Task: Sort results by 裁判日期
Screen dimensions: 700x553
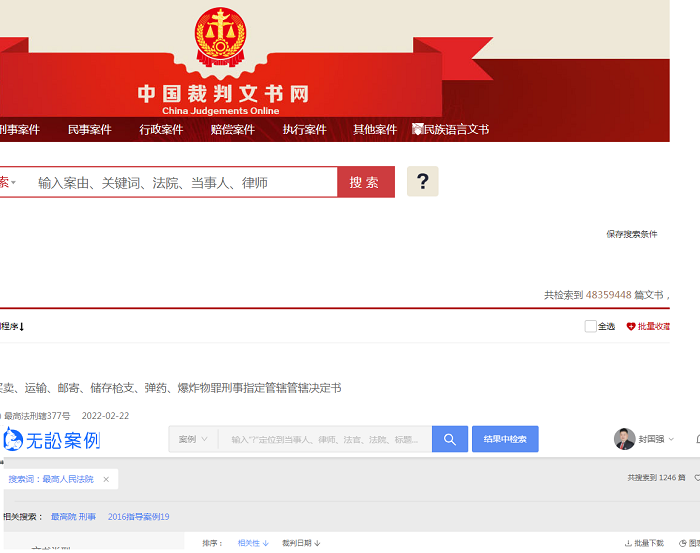Action: [301, 543]
